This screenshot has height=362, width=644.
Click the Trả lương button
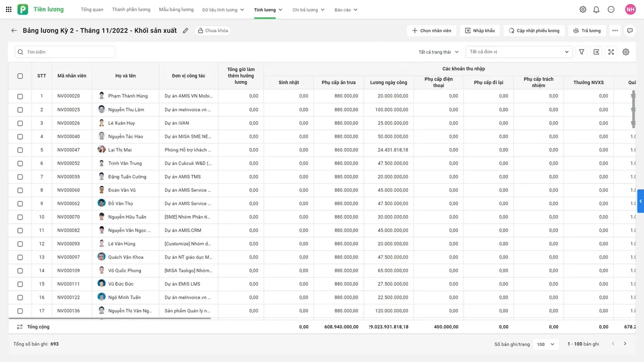[x=587, y=31]
